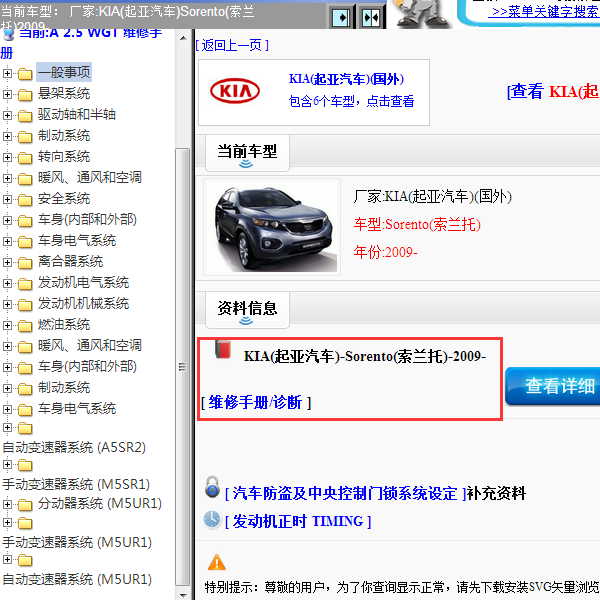
Task: Click folder icon beside 燃油系统
Action: click(25, 326)
